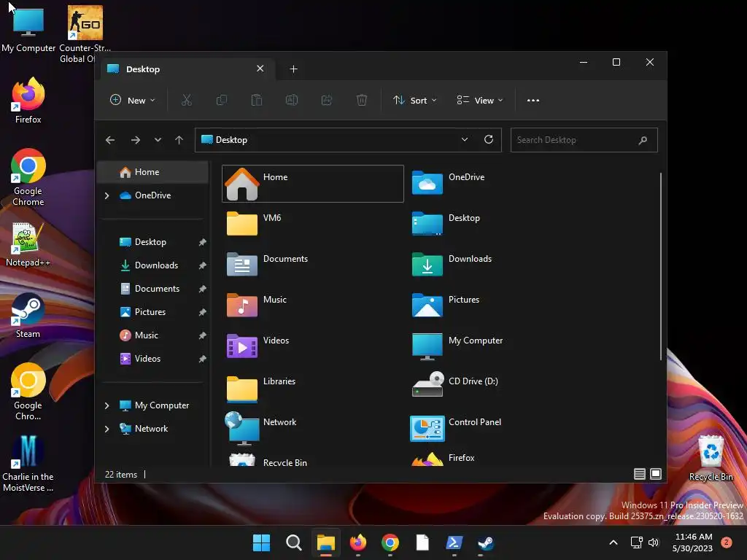Open the Home item in file list
Viewport: 747px width, 560px height.
313,184
